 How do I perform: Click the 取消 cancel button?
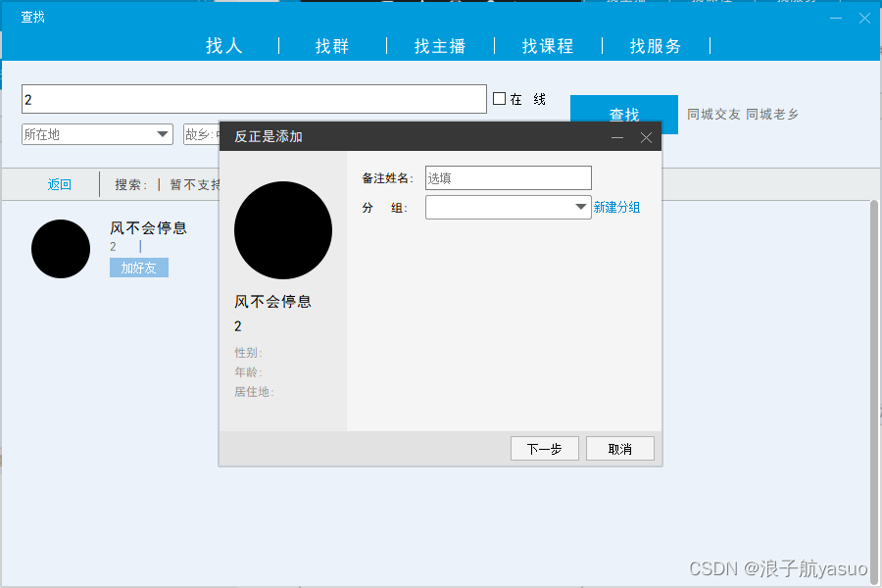pyautogui.click(x=619, y=448)
